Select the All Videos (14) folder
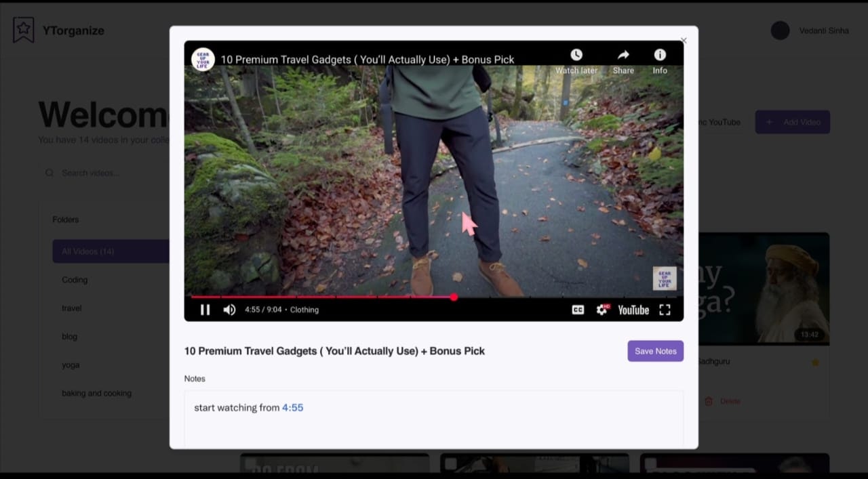 pos(111,251)
